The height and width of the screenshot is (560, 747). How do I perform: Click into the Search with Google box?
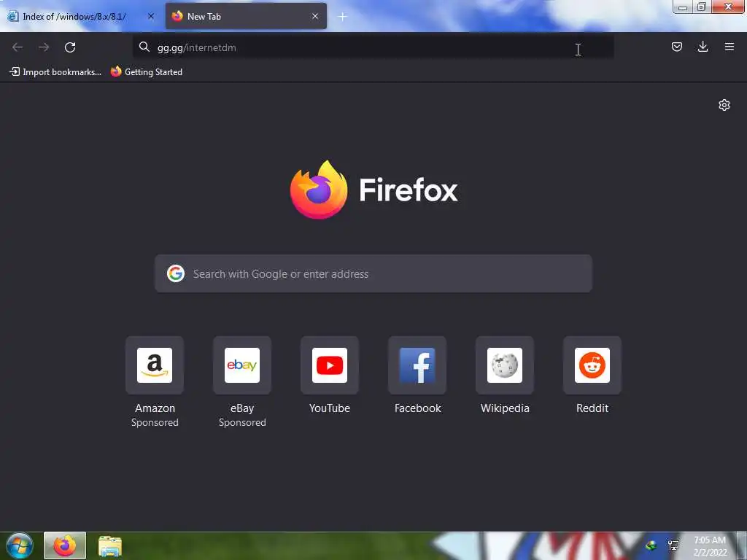pos(373,274)
